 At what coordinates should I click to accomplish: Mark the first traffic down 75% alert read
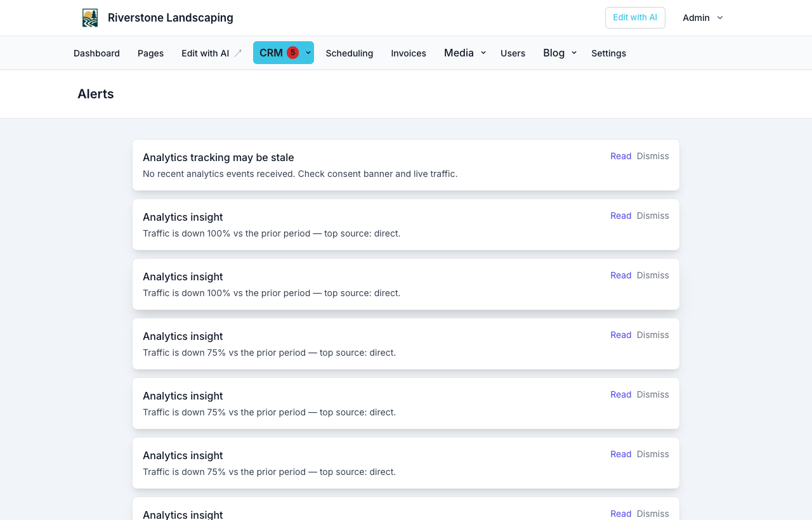(x=621, y=335)
